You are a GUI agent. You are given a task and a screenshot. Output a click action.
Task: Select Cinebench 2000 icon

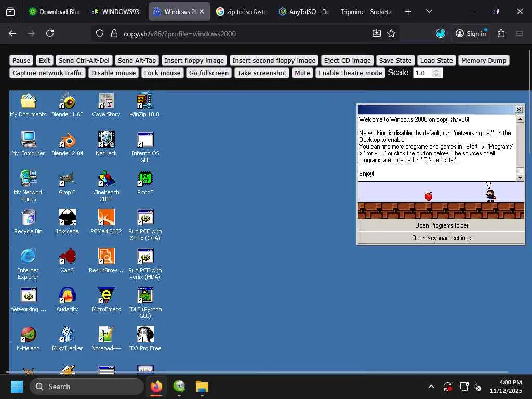coord(106,187)
